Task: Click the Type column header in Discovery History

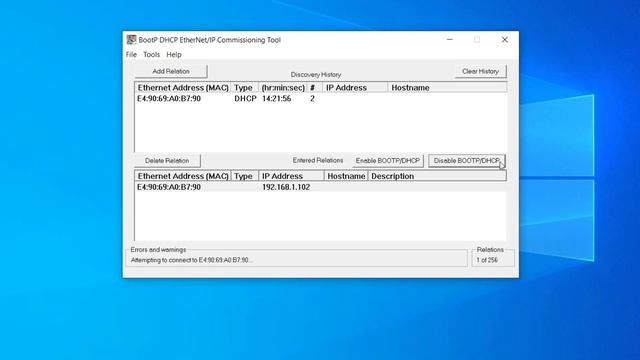Action: tap(244, 88)
